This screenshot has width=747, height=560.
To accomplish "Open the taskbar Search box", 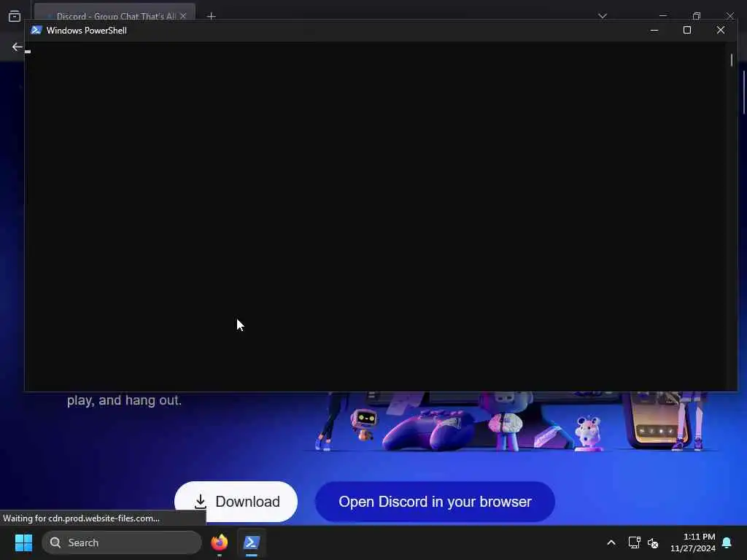I will [x=122, y=542].
